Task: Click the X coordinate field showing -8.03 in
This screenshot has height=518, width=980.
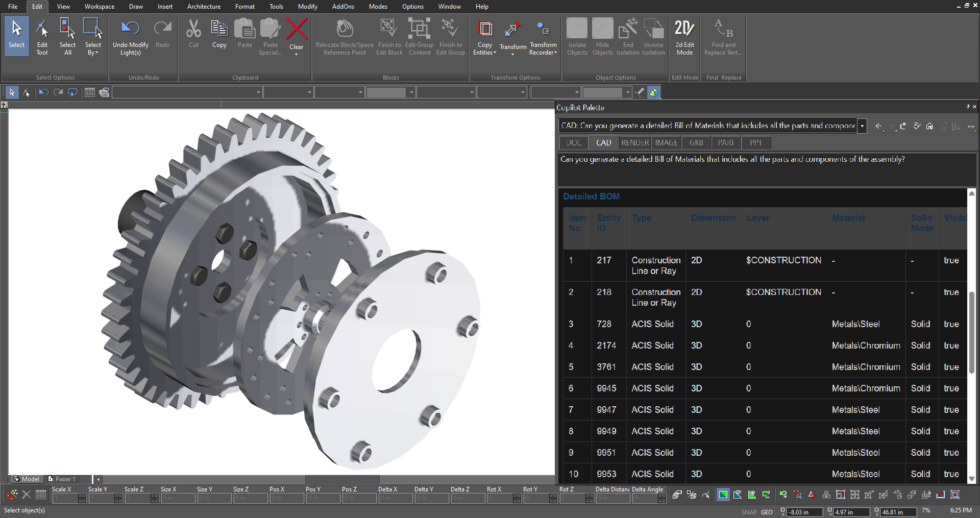Action: 805,512
